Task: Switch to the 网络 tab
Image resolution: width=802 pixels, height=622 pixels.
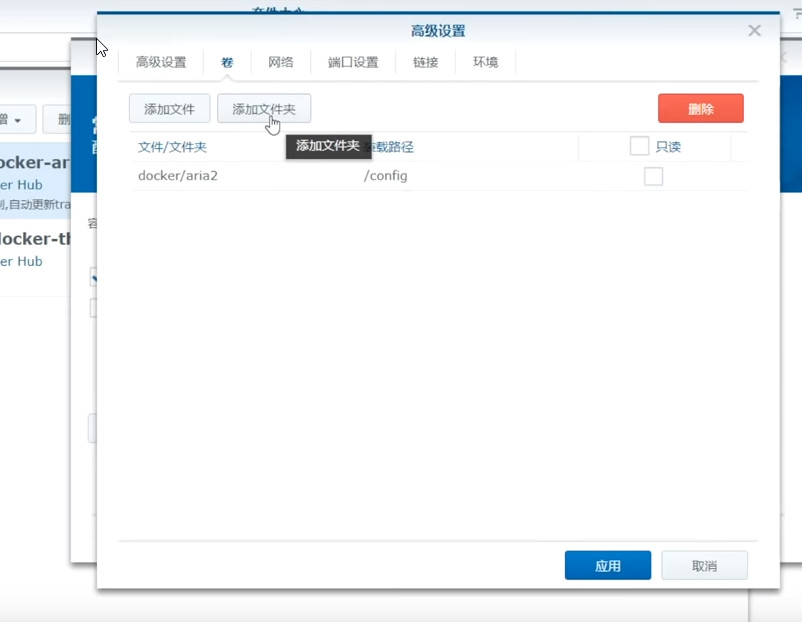Action: coord(280,62)
